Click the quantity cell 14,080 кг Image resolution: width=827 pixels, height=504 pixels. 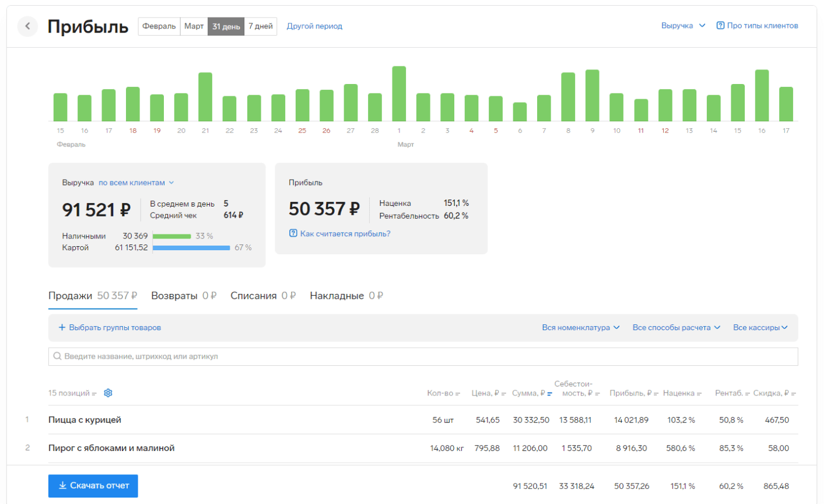click(x=447, y=448)
